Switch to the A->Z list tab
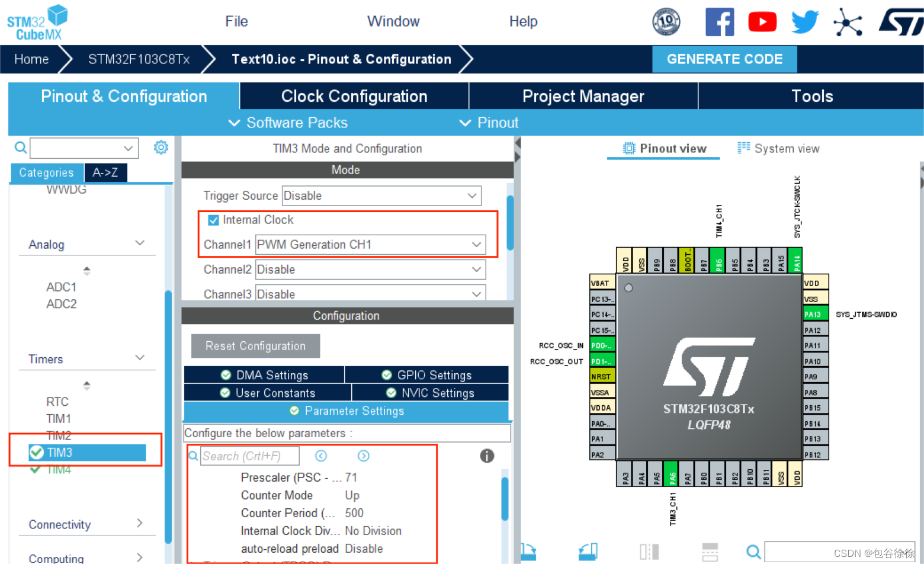924x564 pixels. coord(105,172)
